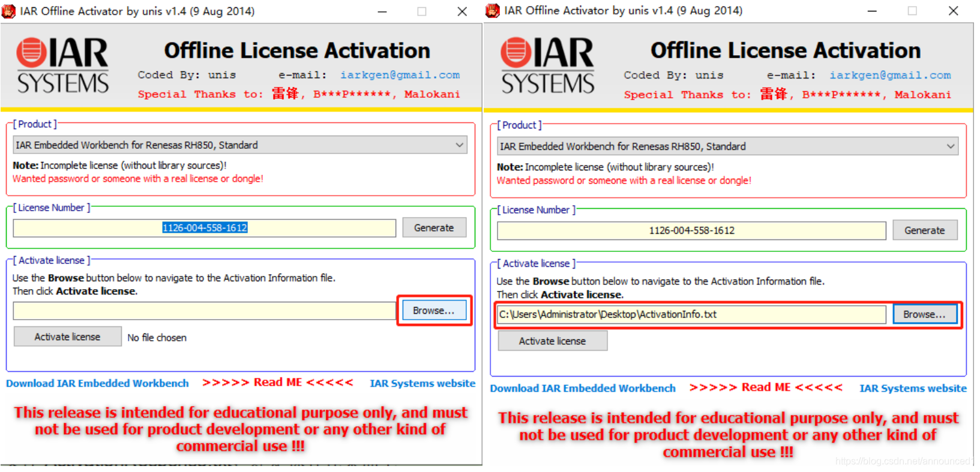Screen dimensions: 980x472
Task: Minimize the right activator window
Action: click(x=873, y=11)
